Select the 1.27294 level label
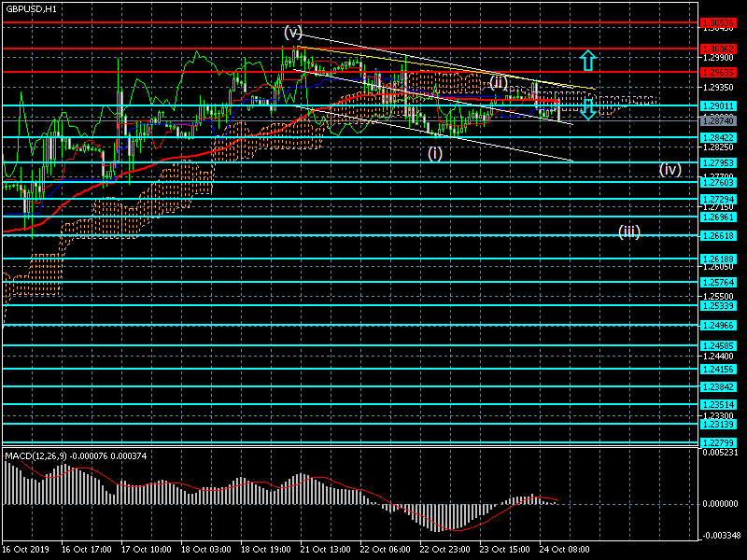 point(718,199)
